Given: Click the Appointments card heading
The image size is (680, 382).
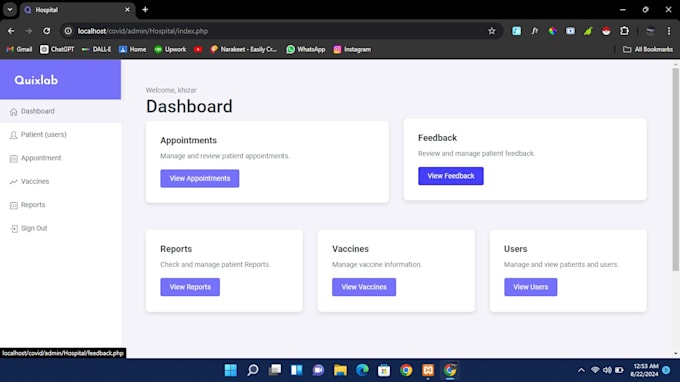Looking at the screenshot, I should (x=188, y=140).
